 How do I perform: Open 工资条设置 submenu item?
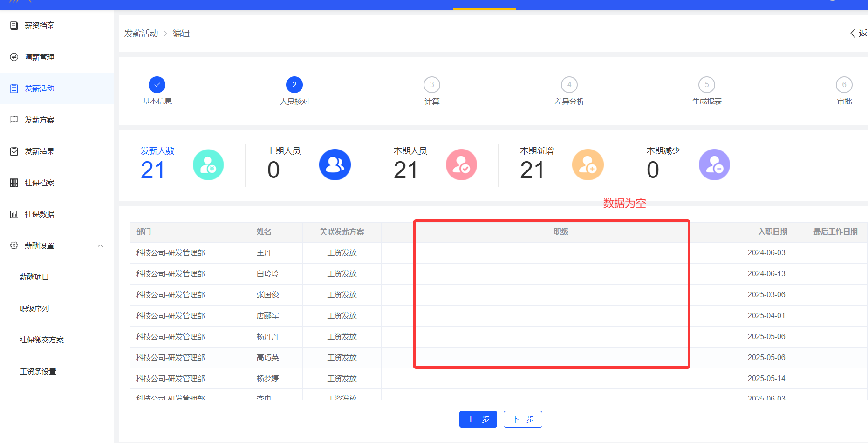[x=38, y=372]
